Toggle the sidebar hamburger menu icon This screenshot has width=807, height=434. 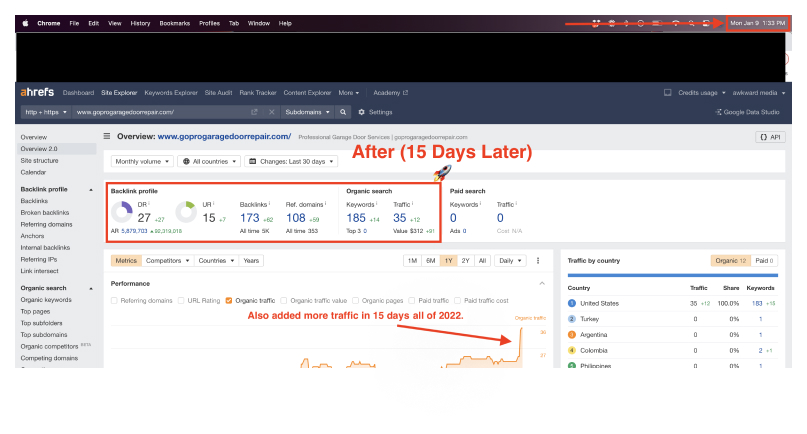(107, 136)
